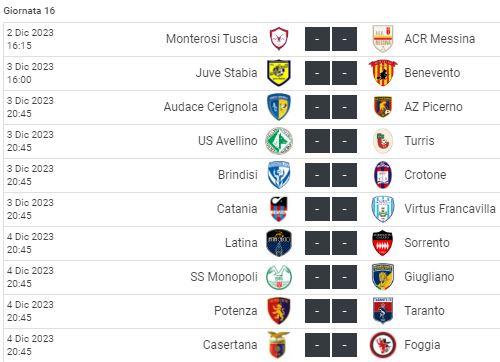Click the US Avellino green round logo
This screenshot has width=500, height=362.
tap(279, 141)
